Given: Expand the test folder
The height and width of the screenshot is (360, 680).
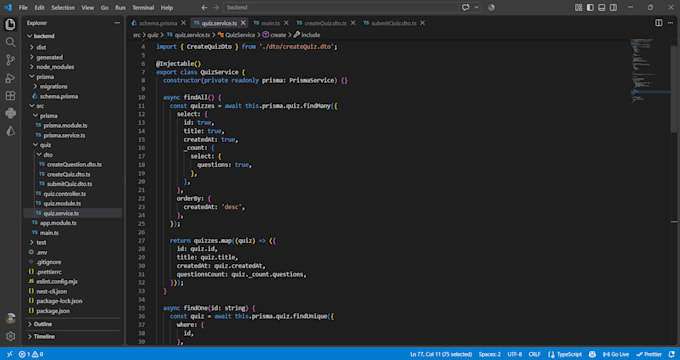Looking at the screenshot, I should point(41,242).
